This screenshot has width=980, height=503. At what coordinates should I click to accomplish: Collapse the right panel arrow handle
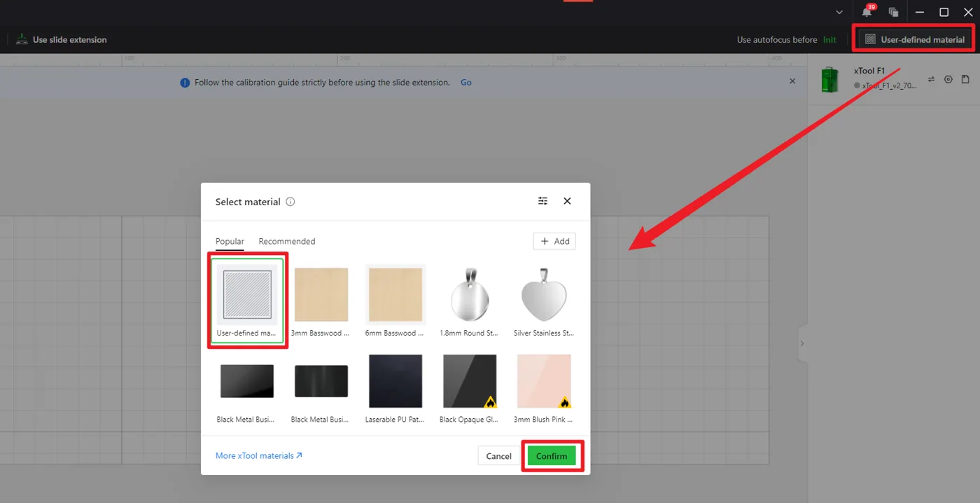[x=802, y=343]
